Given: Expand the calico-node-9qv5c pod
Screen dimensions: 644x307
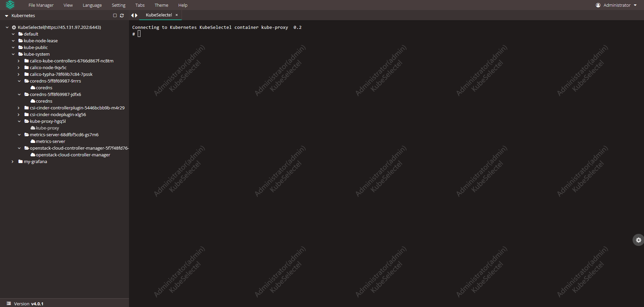Looking at the screenshot, I should [19, 68].
